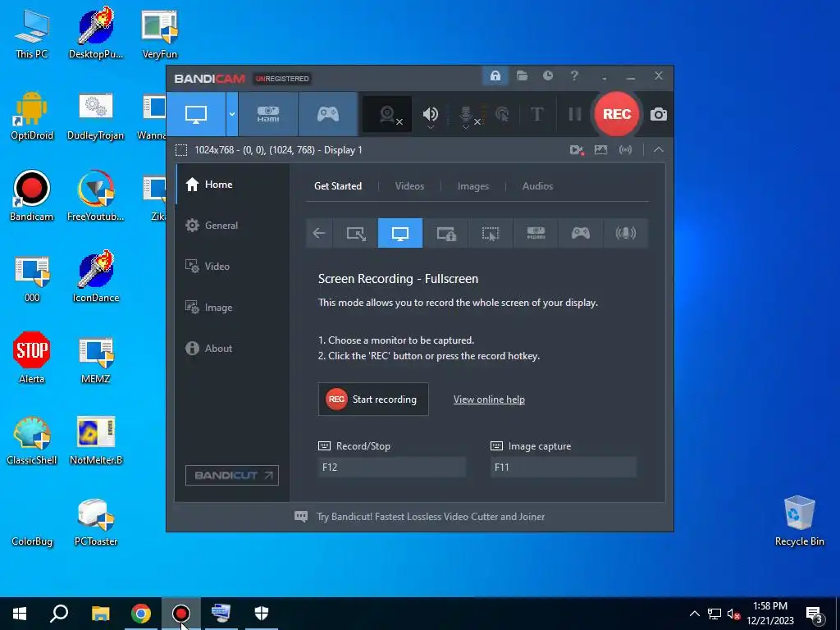Open View online help link

pos(489,399)
